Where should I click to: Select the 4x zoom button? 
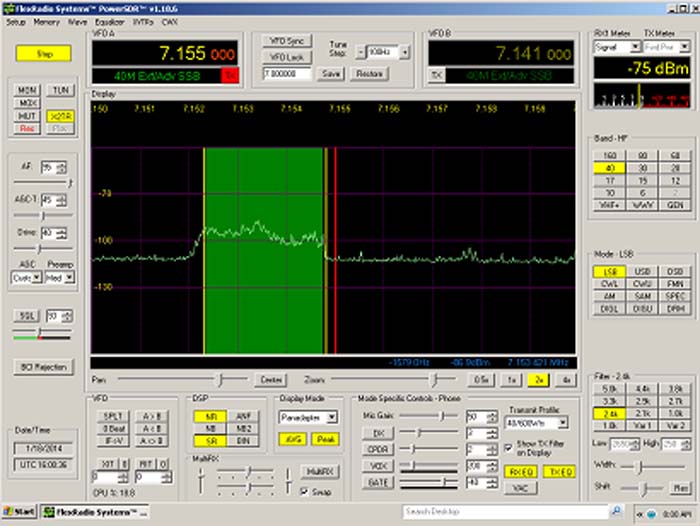(x=566, y=380)
